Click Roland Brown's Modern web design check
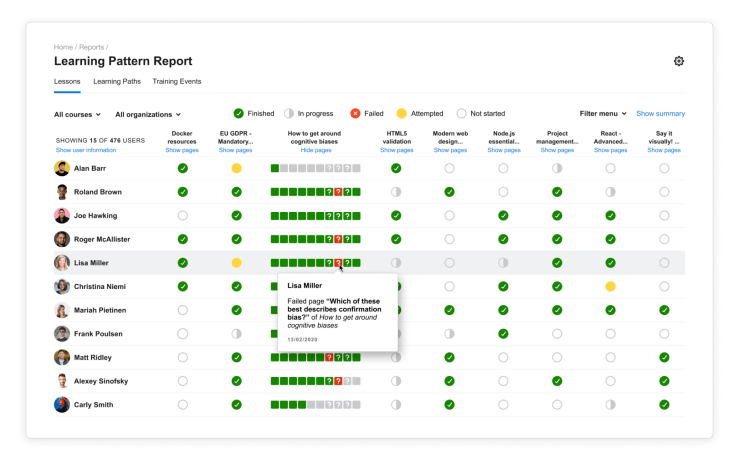739x464 pixels. [x=450, y=192]
